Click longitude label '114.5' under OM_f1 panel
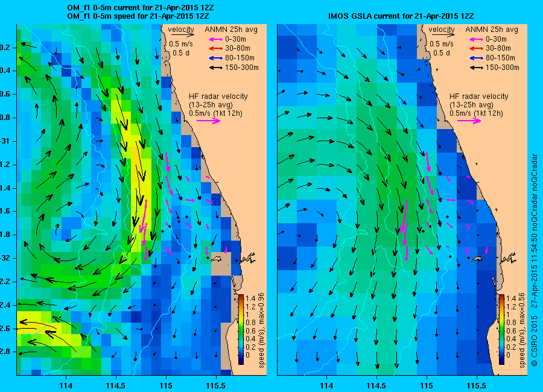 tap(115, 385)
